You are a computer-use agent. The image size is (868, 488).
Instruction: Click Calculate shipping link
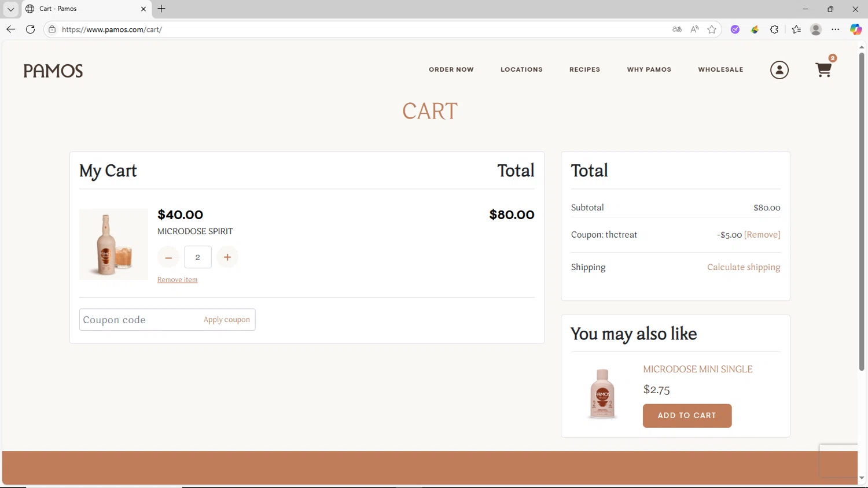(744, 267)
